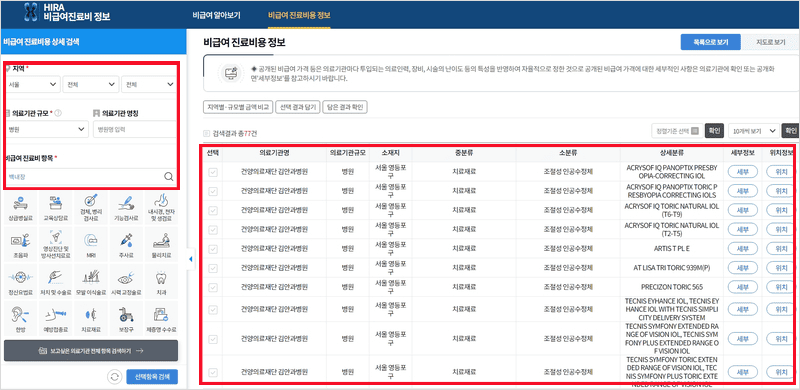Collapse the search sidebar with the blue arrow
The width and height of the screenshot is (800, 390).
(x=191, y=259)
